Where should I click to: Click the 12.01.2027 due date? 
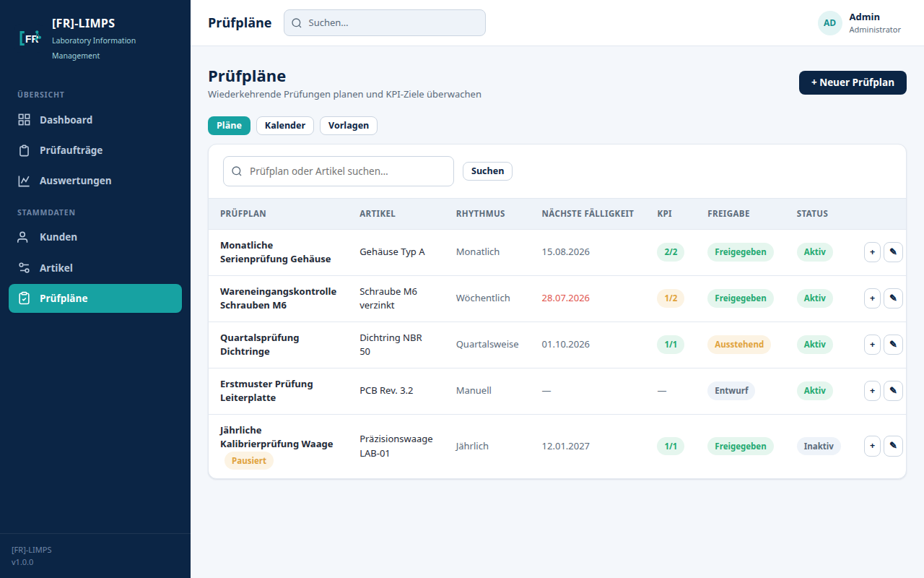(566, 446)
